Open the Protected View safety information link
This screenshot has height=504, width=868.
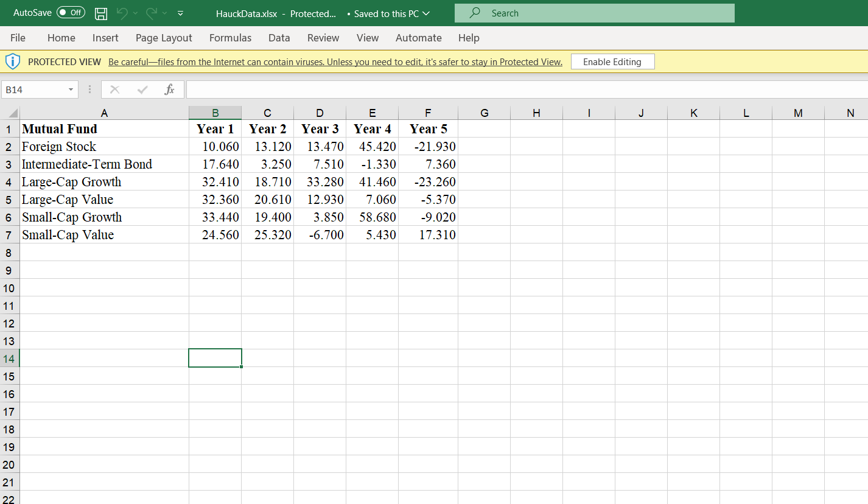tap(335, 61)
